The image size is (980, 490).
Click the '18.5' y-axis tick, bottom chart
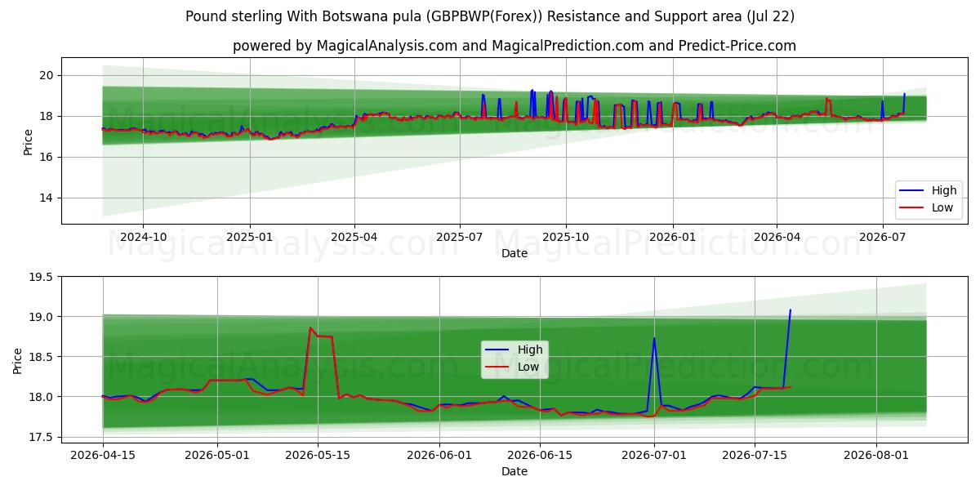click(42, 357)
